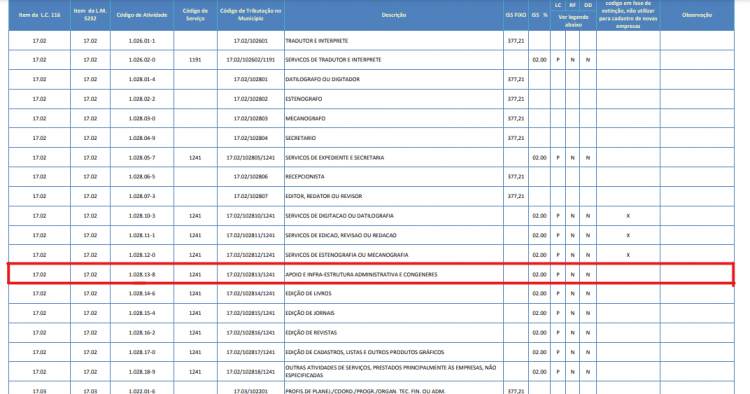Viewport: 750px width, 394px height.
Task: Select tax code 17.02/102602/1191
Action: tap(251, 60)
